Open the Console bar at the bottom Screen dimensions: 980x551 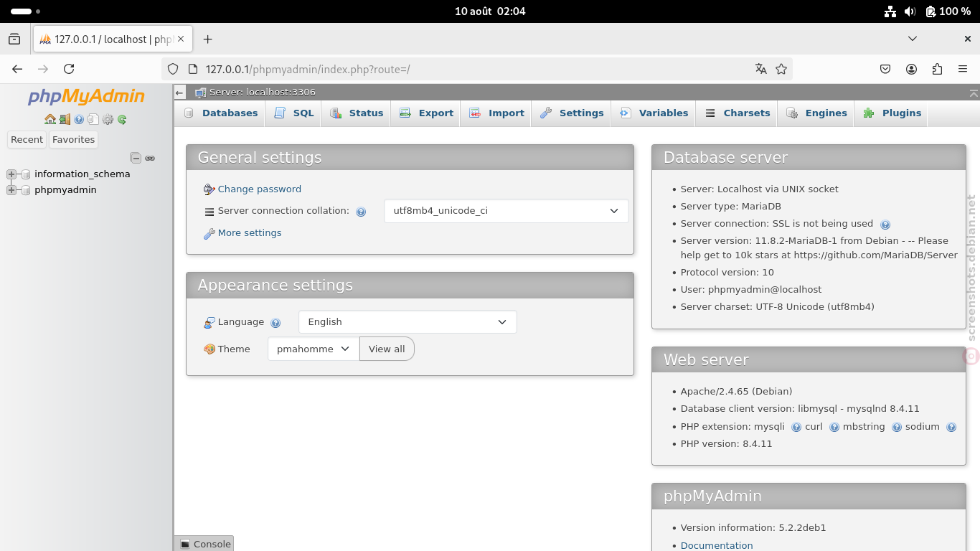(x=205, y=544)
